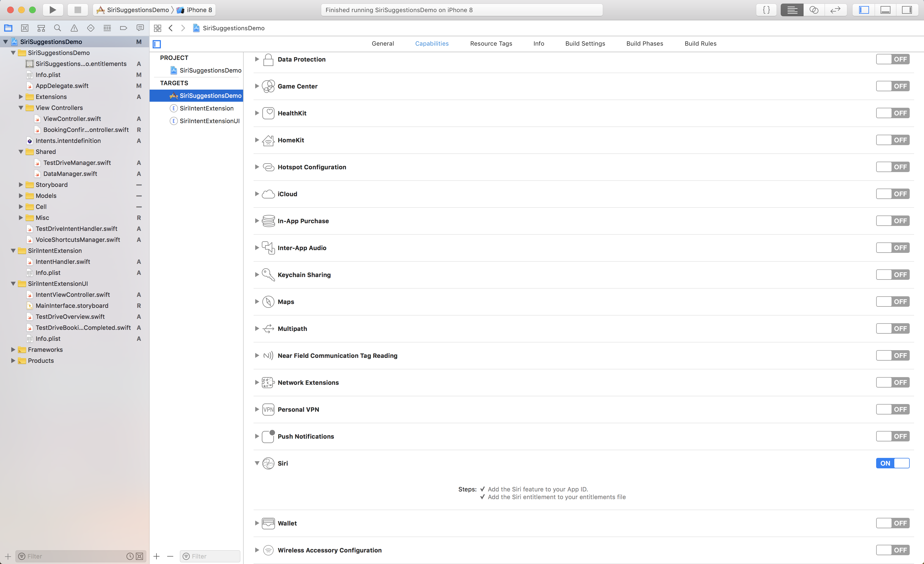The width and height of the screenshot is (924, 564).
Task: Click the Stop button in toolbar
Action: click(78, 10)
